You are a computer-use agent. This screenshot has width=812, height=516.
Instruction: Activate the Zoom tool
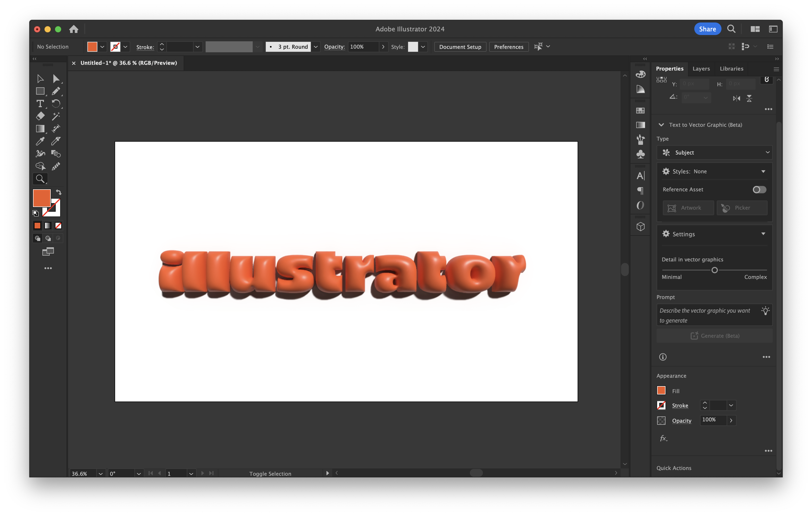[40, 179]
